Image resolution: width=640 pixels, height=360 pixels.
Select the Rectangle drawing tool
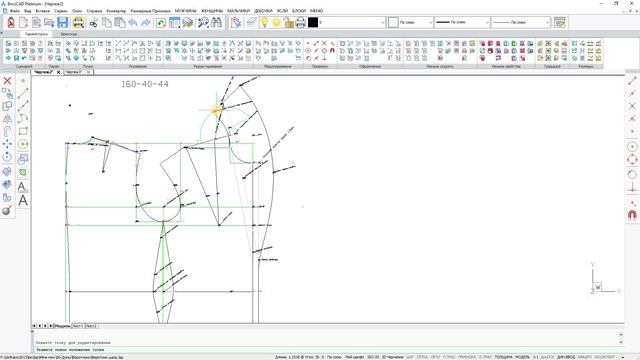pos(23,131)
